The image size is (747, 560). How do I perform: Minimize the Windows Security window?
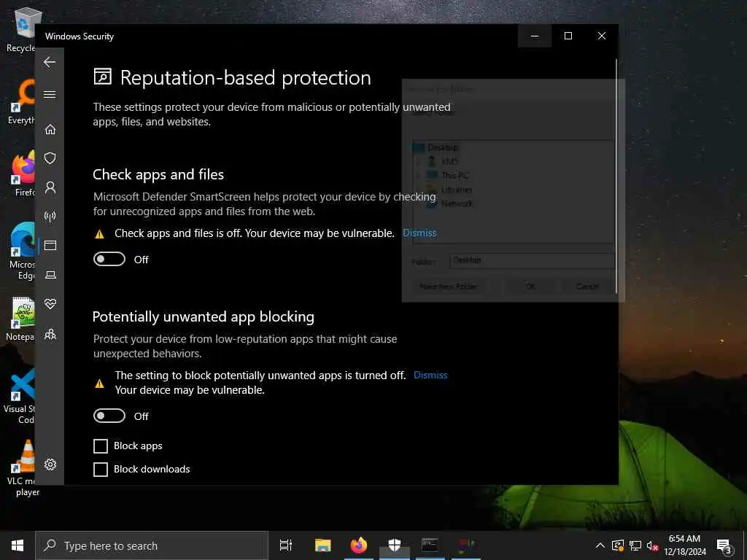pos(535,36)
